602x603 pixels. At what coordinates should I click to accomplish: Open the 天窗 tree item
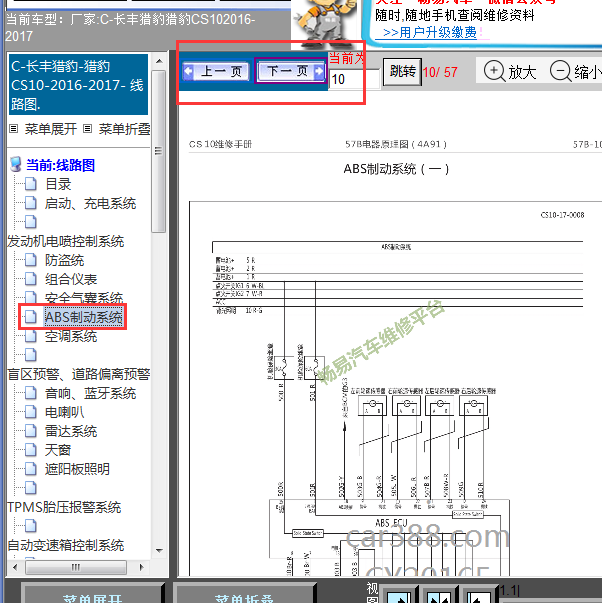[x=58, y=450]
